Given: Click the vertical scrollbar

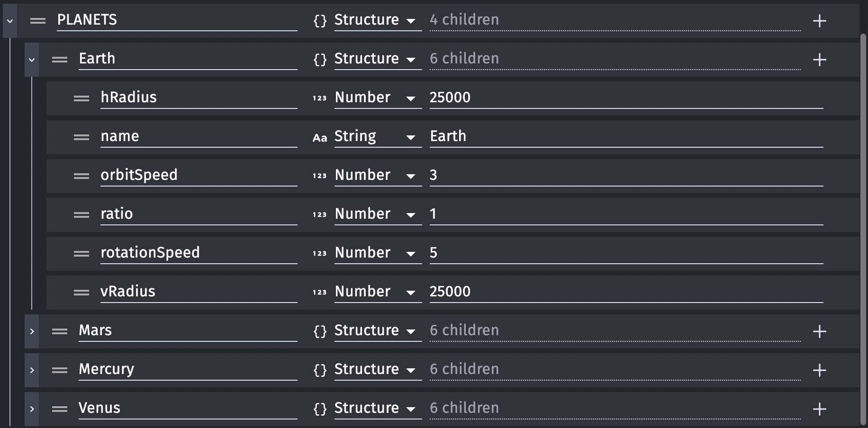Looking at the screenshot, I should pos(863,230).
